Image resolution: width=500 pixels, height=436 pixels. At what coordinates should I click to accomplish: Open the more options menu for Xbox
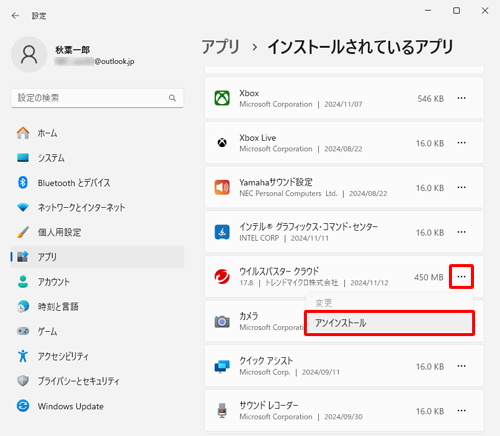coord(462,98)
